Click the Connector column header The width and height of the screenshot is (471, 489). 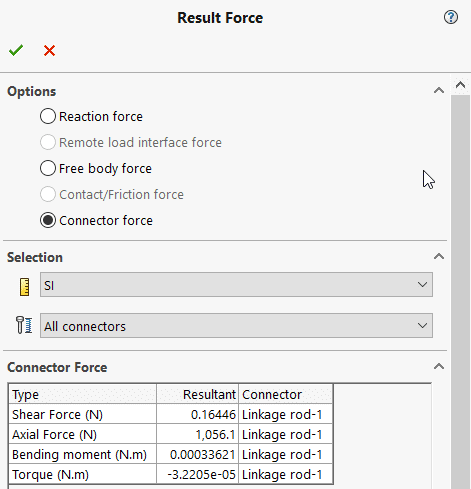tap(286, 394)
